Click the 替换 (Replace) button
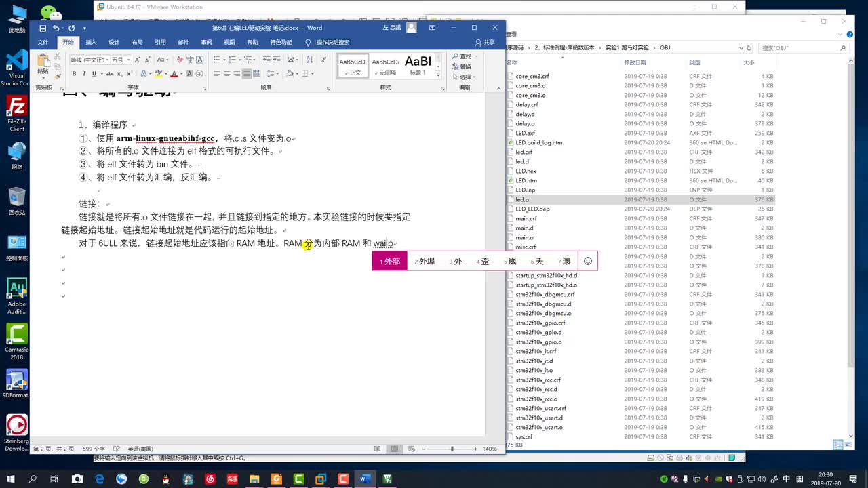The image size is (868, 488). click(462, 66)
